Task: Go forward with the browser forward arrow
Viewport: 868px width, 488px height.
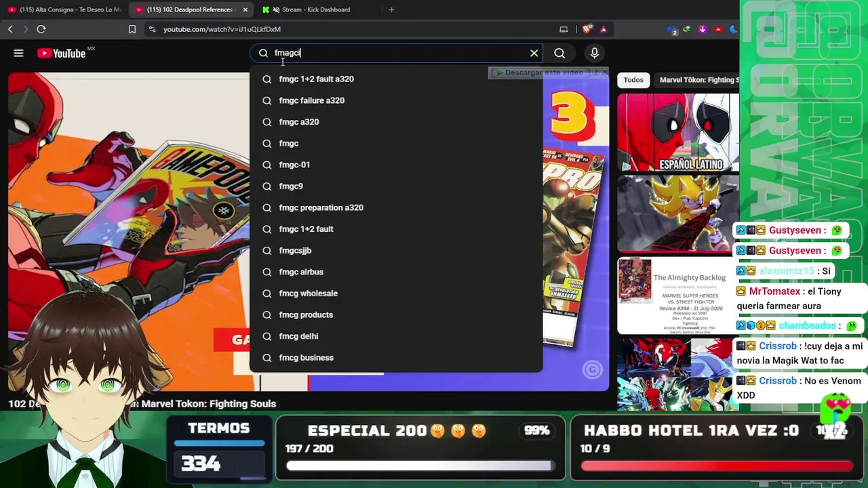Action: click(x=25, y=29)
